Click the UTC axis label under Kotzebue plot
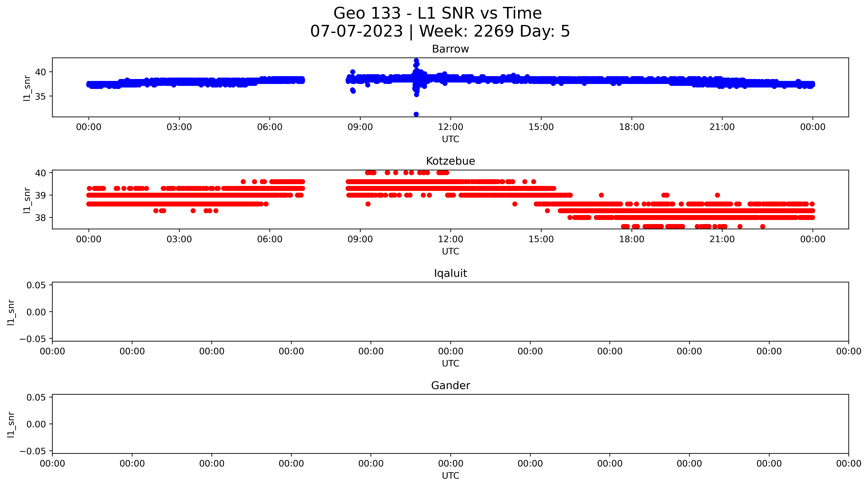Screen dimensions: 868x487 (x=450, y=251)
